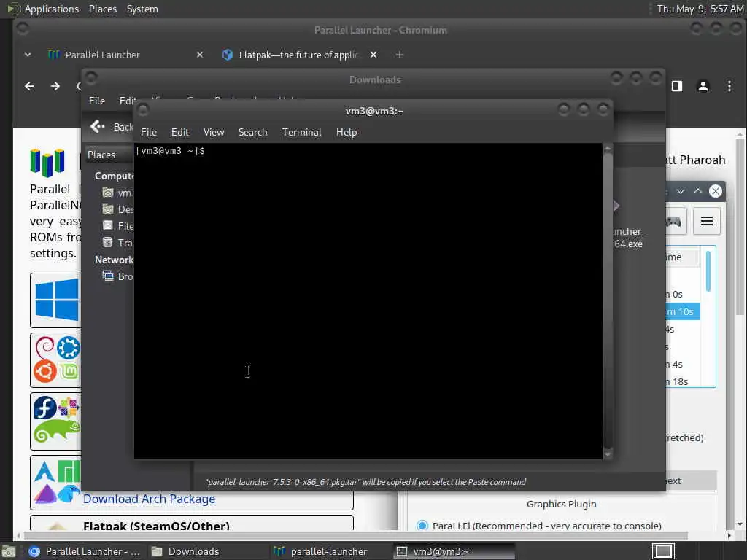Open the terminal Edit menu
The height and width of the screenshot is (560, 747).
click(179, 133)
